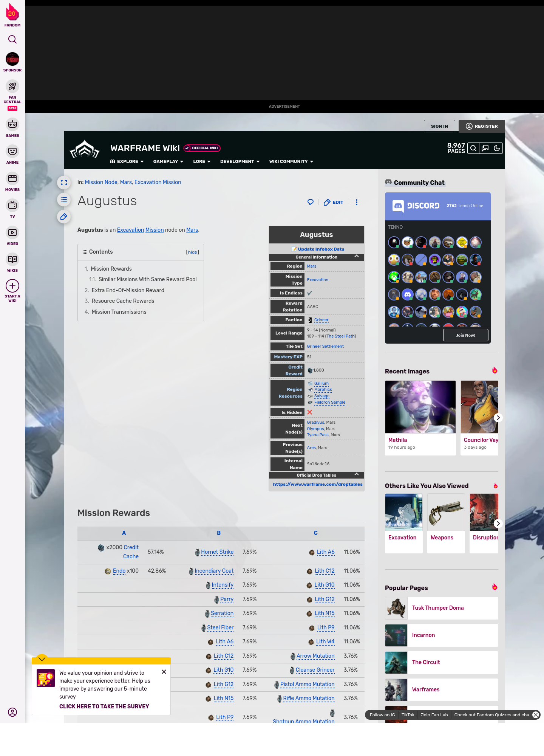Open The Steel Path link
544x756 pixels.
click(x=340, y=336)
